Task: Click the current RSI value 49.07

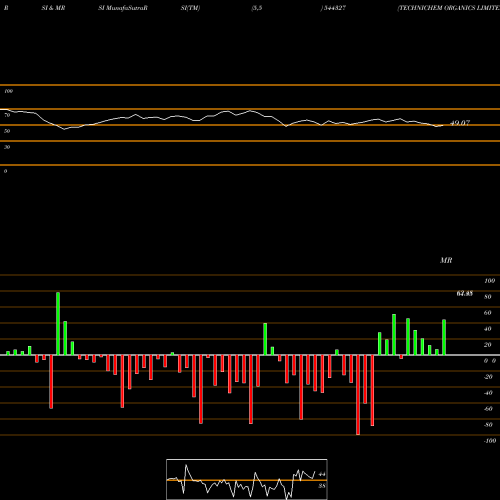Action: coord(460,123)
